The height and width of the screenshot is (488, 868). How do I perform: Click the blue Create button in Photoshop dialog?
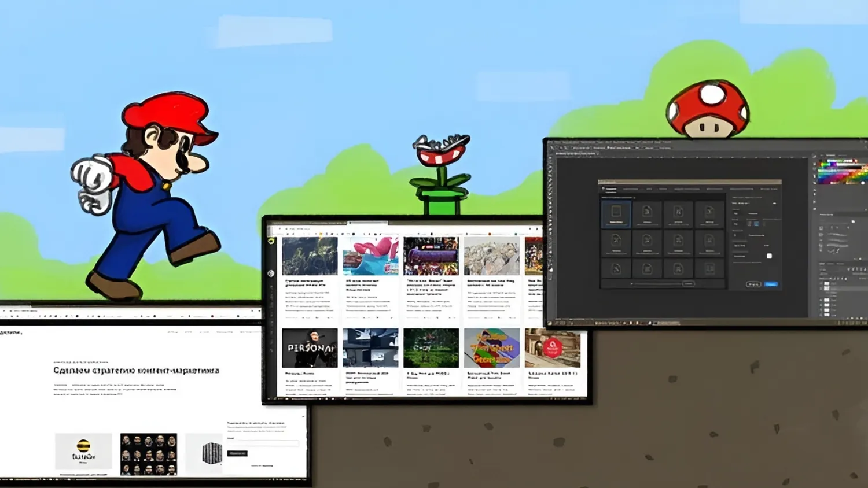tap(771, 284)
